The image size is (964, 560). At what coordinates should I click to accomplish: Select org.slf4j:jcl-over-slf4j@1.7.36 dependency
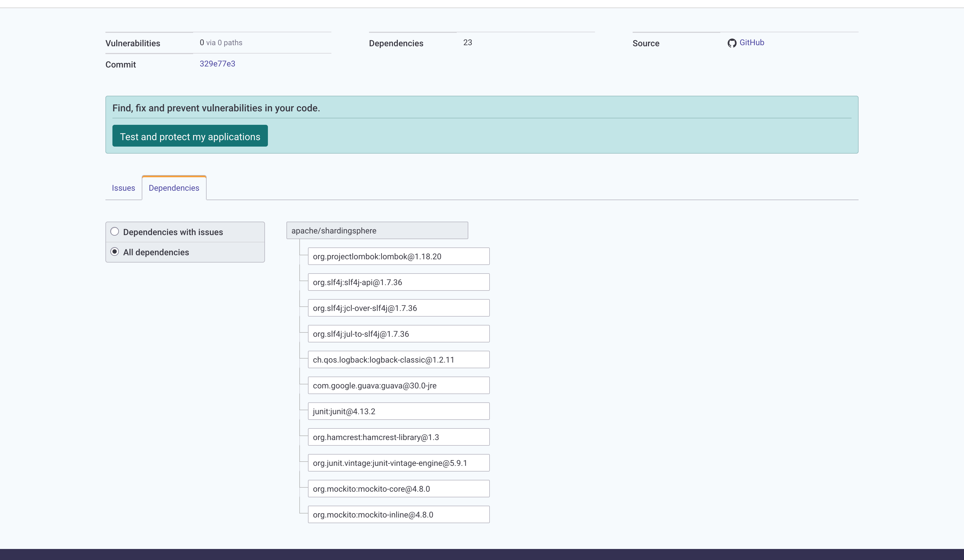(398, 308)
